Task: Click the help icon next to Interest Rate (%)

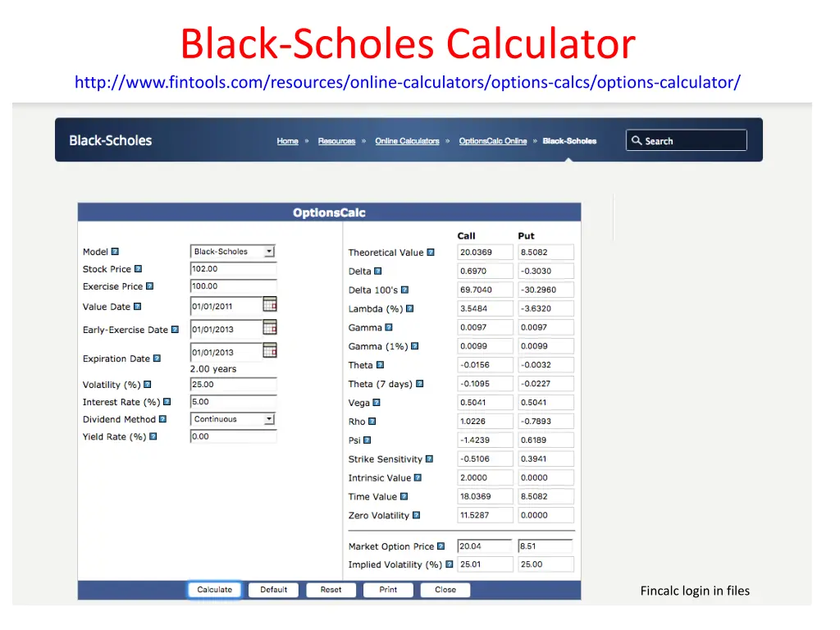Action: (167, 402)
